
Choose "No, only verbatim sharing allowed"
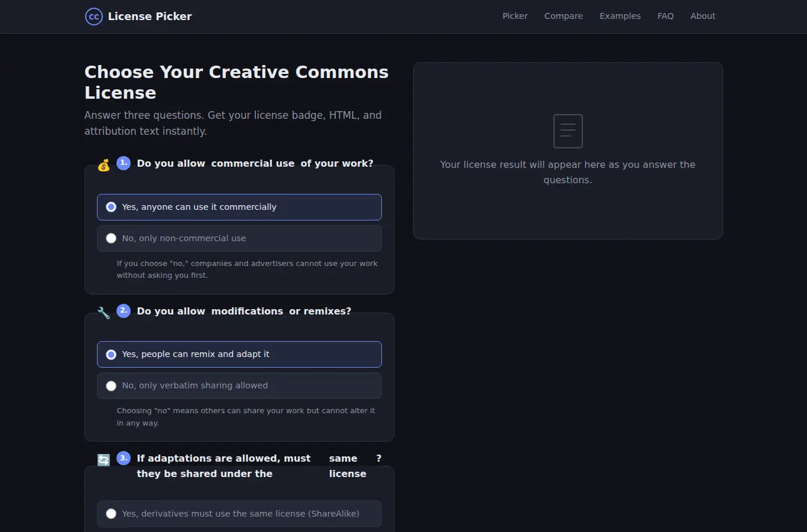(239, 385)
